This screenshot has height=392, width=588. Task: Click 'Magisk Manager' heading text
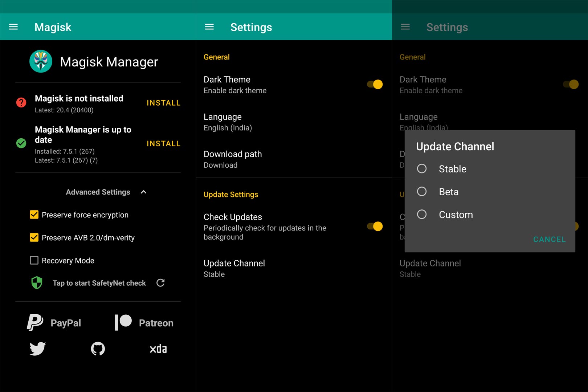pyautogui.click(x=109, y=62)
